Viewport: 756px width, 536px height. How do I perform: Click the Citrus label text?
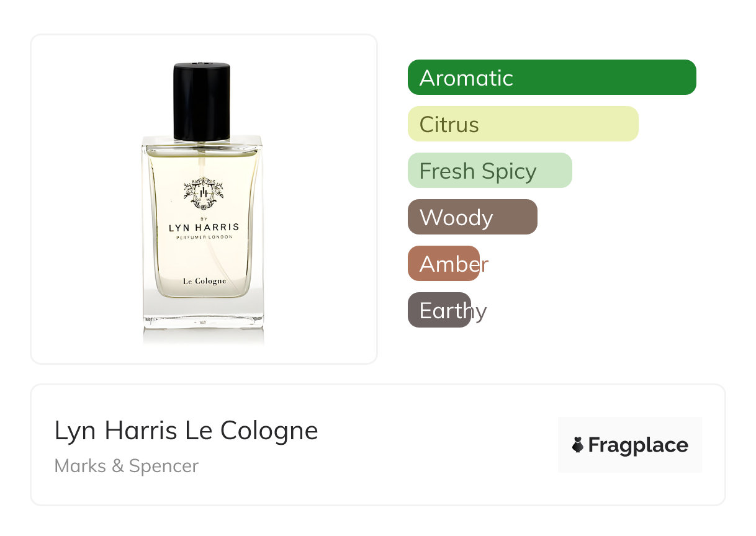(x=449, y=125)
